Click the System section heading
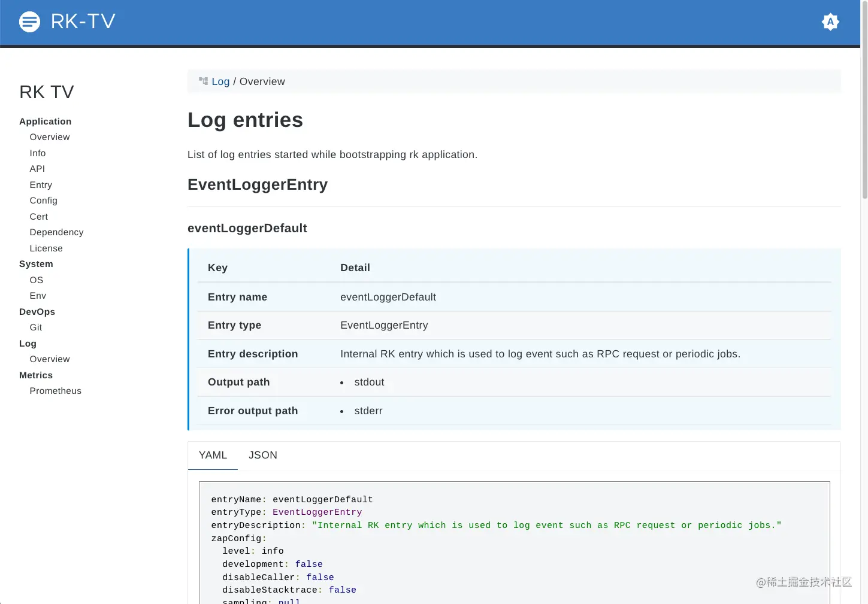The width and height of the screenshot is (868, 604). (x=36, y=264)
